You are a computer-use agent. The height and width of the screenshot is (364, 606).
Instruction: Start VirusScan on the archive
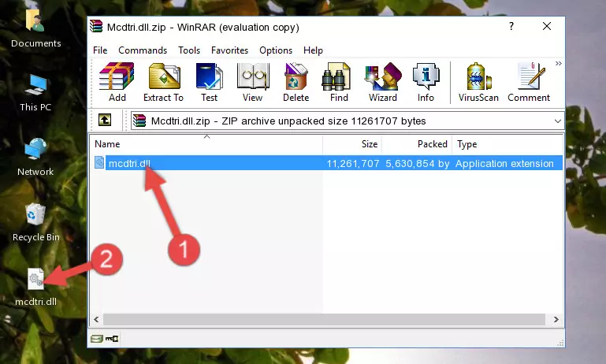(x=478, y=82)
